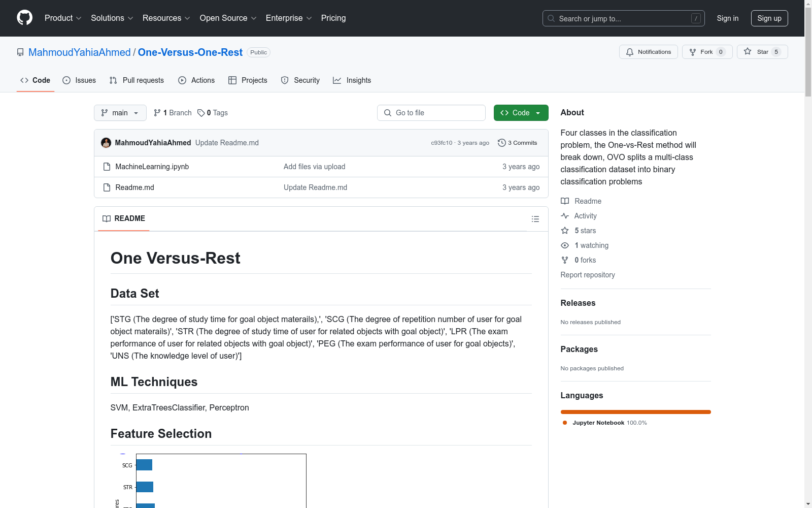Viewport: 812px width, 508px height.
Task: Click the tag icon next to 0 Tags
Action: tap(201, 113)
